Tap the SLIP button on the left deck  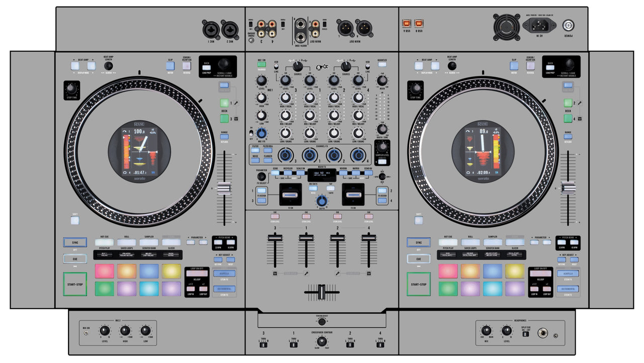(170, 66)
